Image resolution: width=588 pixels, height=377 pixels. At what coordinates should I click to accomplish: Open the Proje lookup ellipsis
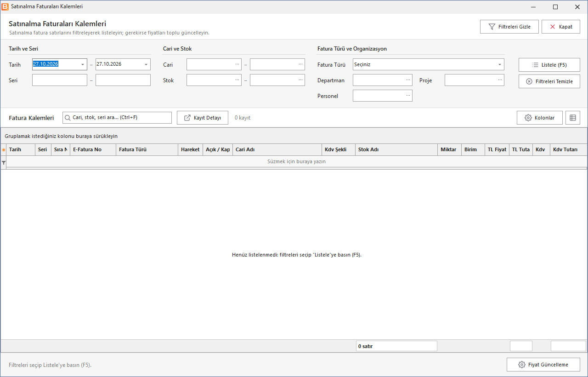tap(500, 80)
